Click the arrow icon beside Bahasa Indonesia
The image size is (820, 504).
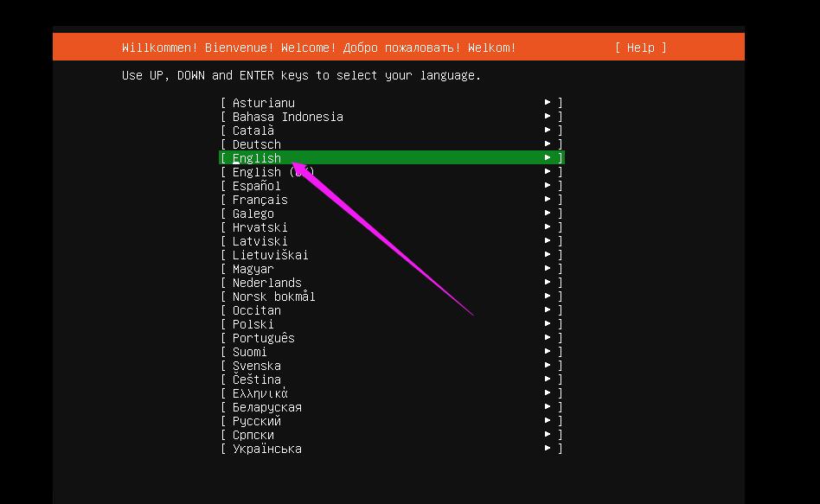click(x=548, y=117)
